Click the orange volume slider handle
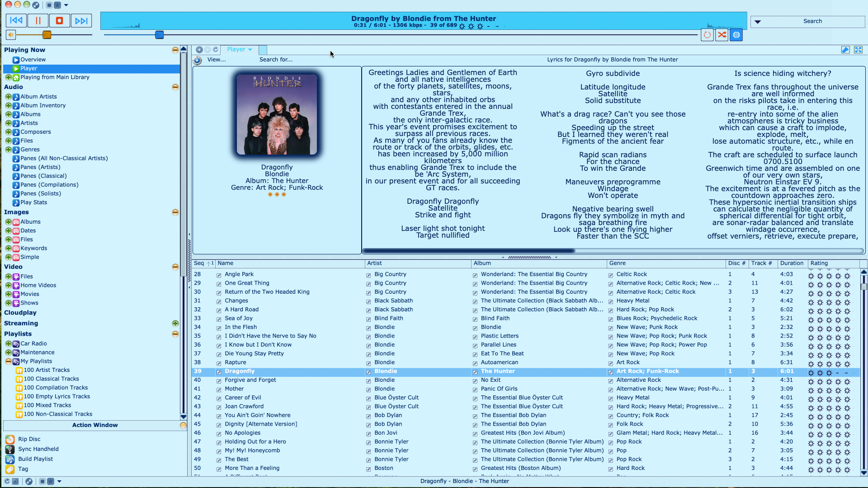 click(47, 35)
